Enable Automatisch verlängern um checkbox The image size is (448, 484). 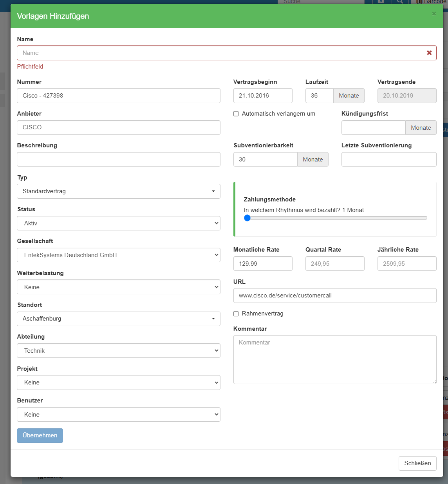tap(236, 114)
